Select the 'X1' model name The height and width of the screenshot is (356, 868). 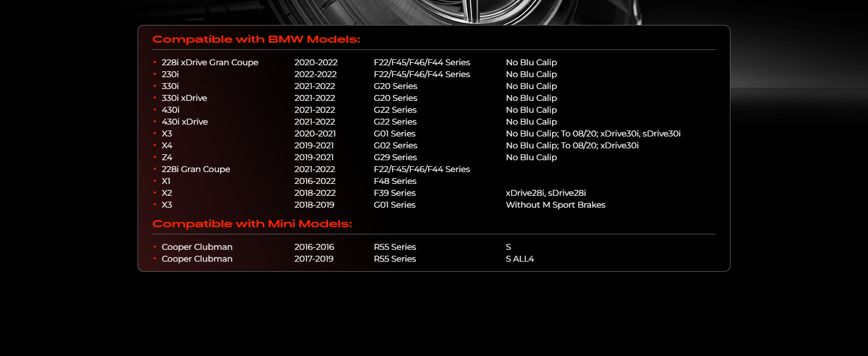point(166,181)
